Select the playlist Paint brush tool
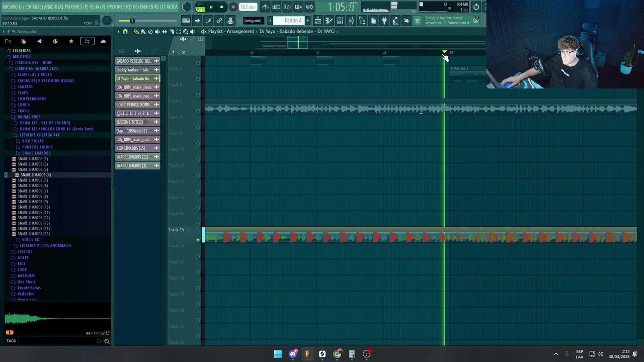 (x=143, y=32)
